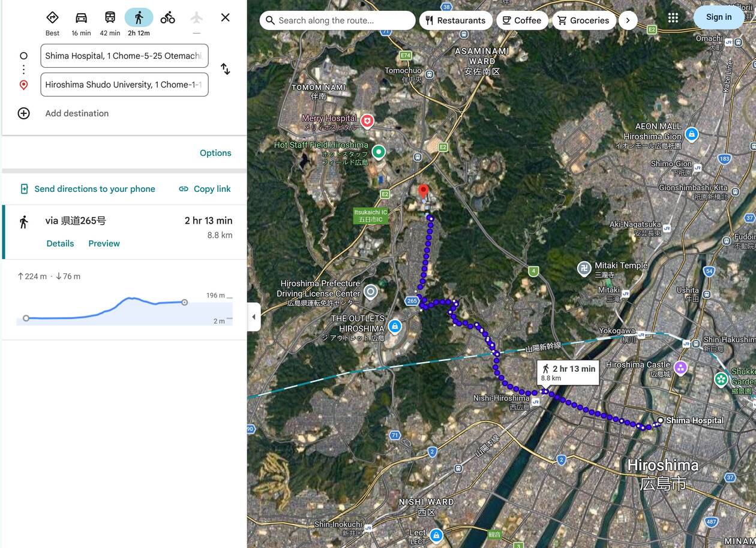Open route Options
Screen dimensions: 756x548
215,153
